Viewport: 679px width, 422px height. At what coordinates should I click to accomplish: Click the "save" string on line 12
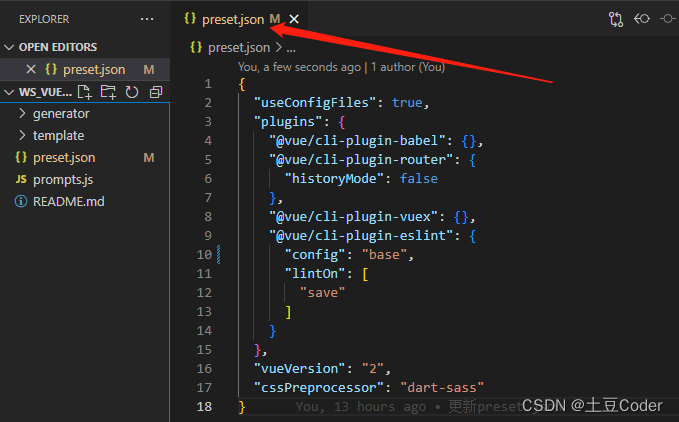point(323,293)
